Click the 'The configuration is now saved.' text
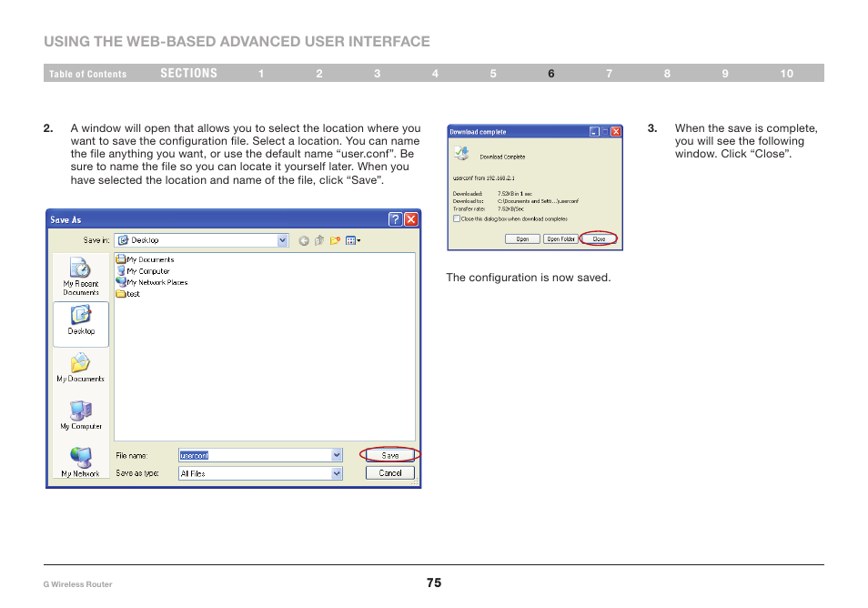 pyautogui.click(x=528, y=278)
